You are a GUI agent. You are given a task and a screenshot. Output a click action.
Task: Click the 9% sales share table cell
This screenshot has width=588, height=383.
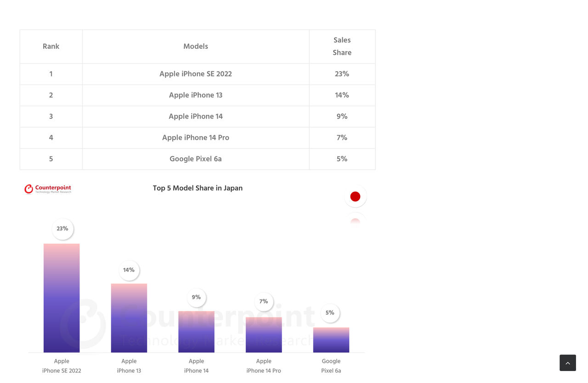tap(342, 116)
